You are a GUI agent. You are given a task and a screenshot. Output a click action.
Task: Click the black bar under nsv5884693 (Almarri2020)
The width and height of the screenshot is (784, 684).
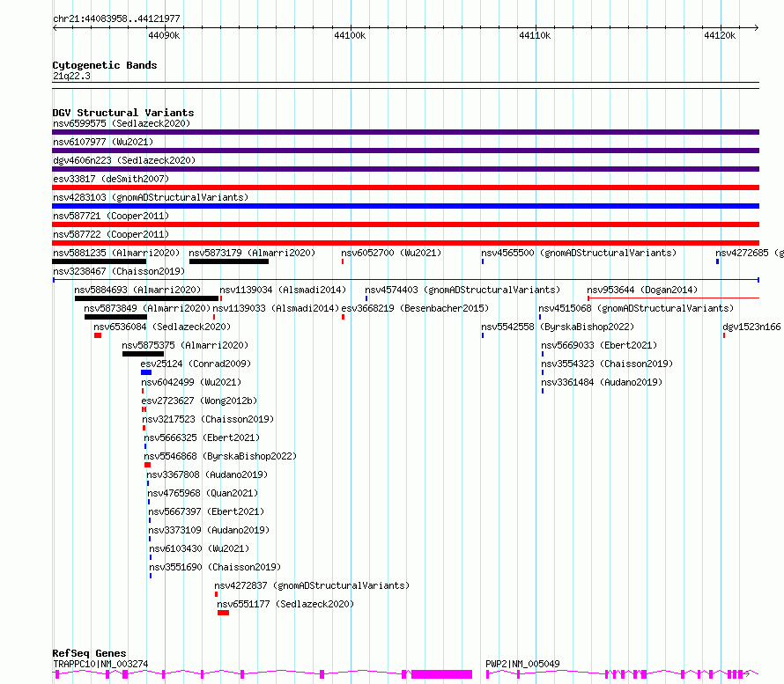point(146,298)
